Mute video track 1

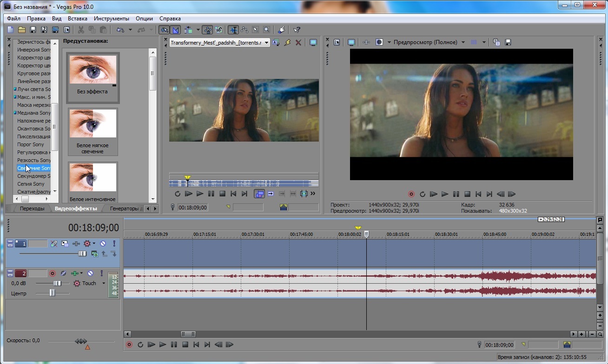pyautogui.click(x=103, y=243)
